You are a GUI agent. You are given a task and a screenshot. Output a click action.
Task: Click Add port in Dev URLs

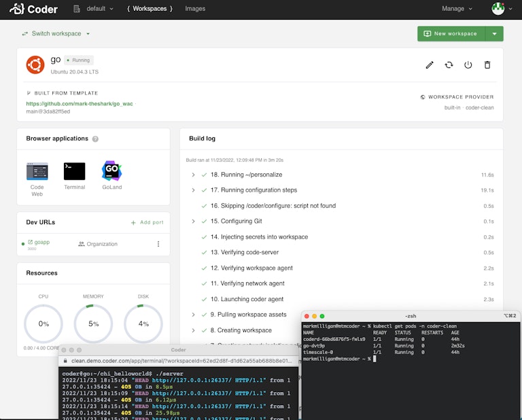(147, 222)
